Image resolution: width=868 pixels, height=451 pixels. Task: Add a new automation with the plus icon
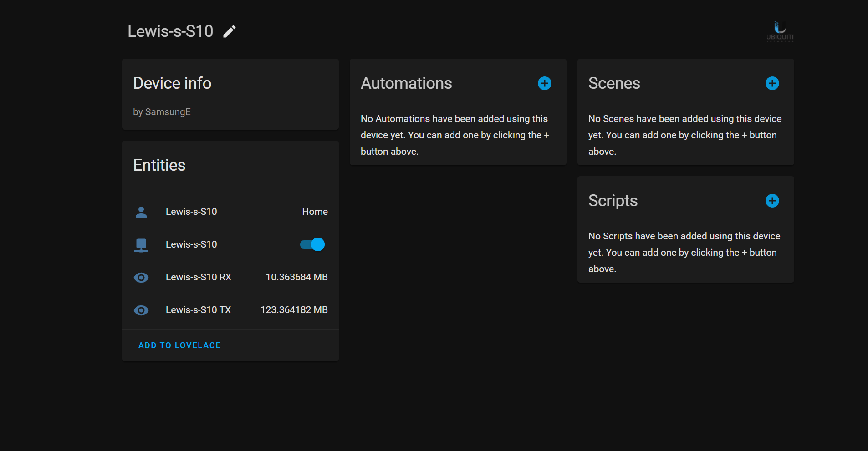tap(545, 83)
